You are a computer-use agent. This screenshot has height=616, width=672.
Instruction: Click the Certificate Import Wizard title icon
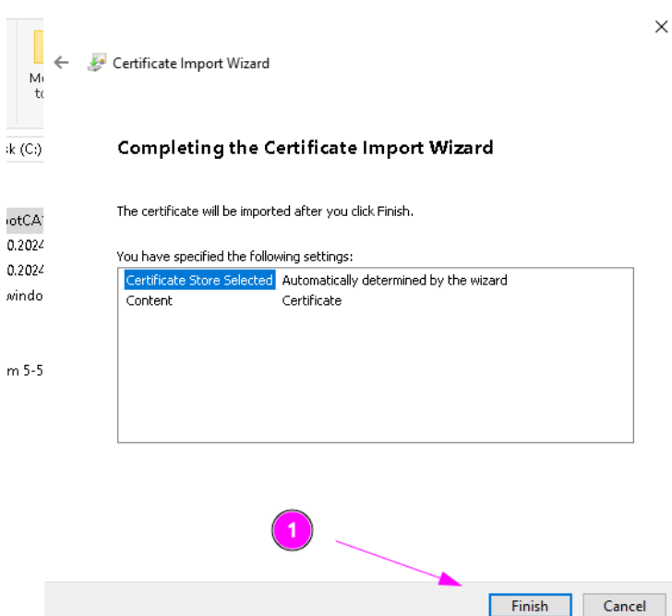96,63
